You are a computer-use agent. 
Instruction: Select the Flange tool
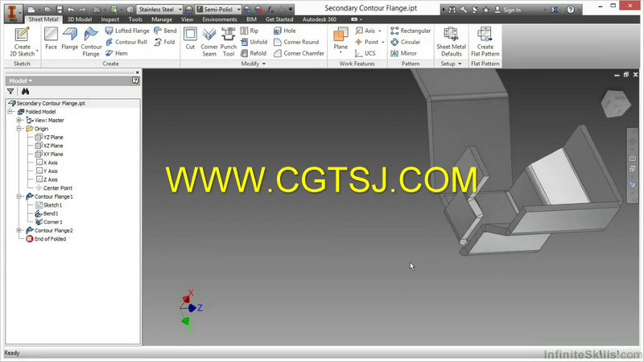click(70, 39)
